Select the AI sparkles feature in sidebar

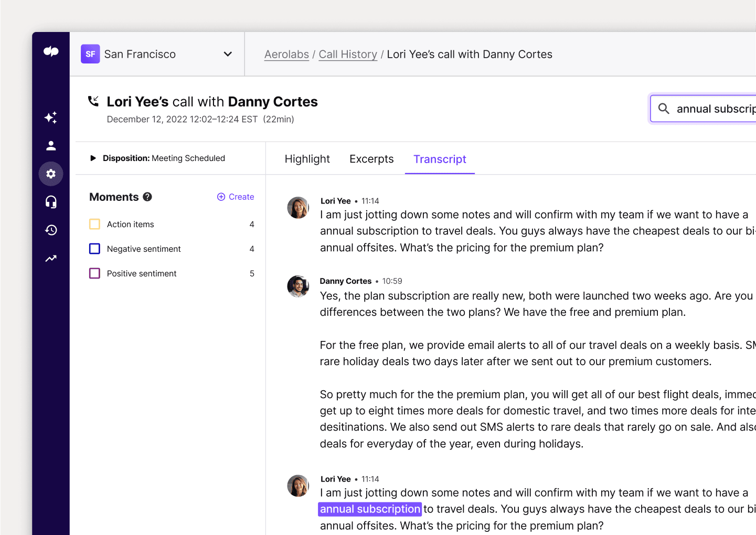(x=50, y=117)
